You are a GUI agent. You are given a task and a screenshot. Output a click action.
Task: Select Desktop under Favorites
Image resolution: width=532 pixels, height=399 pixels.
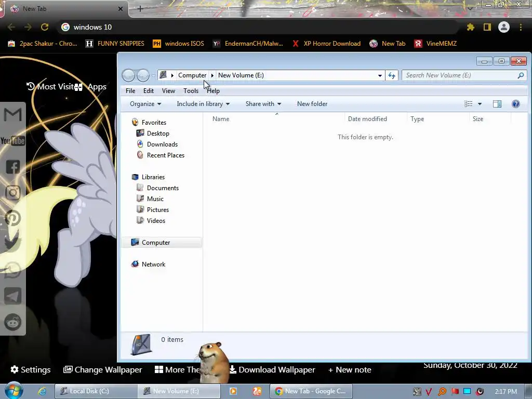pos(158,134)
